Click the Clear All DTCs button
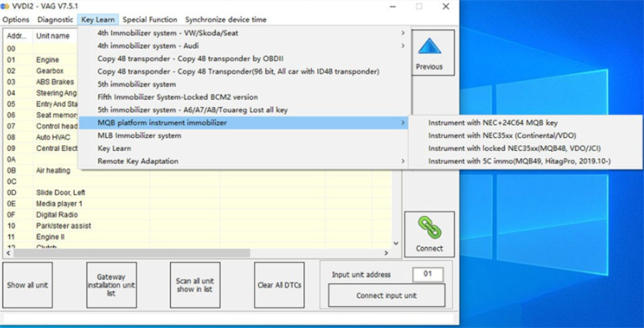This screenshot has width=644, height=328. tap(279, 285)
